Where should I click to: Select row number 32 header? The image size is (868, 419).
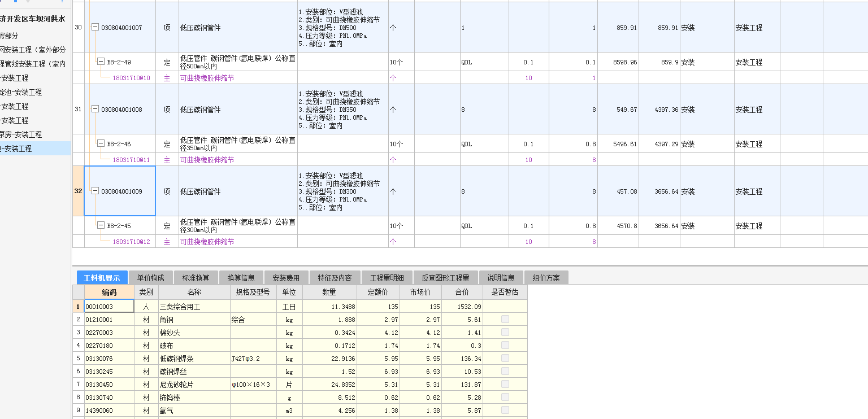[x=78, y=191]
